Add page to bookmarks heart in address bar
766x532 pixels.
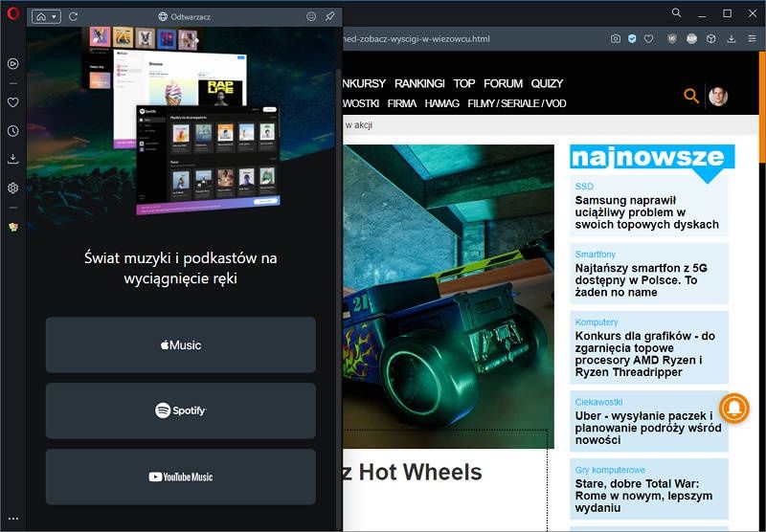coord(649,38)
